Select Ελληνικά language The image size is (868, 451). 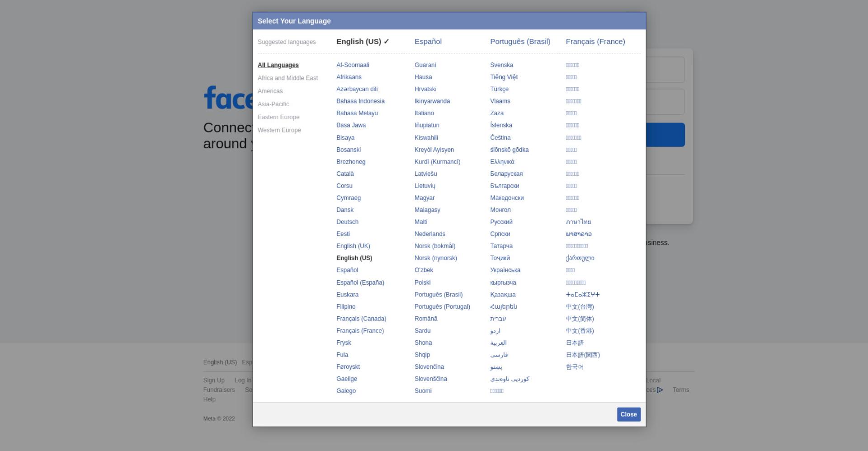pyautogui.click(x=502, y=162)
